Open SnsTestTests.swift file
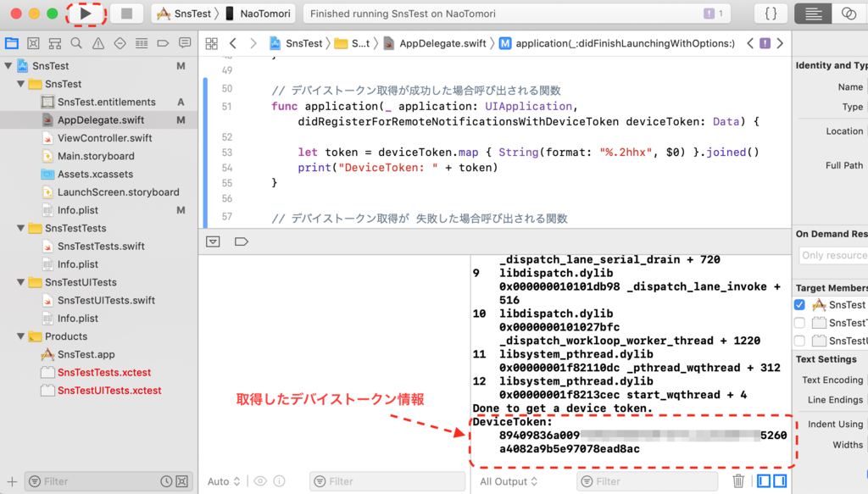This screenshot has width=868, height=494. (x=101, y=247)
